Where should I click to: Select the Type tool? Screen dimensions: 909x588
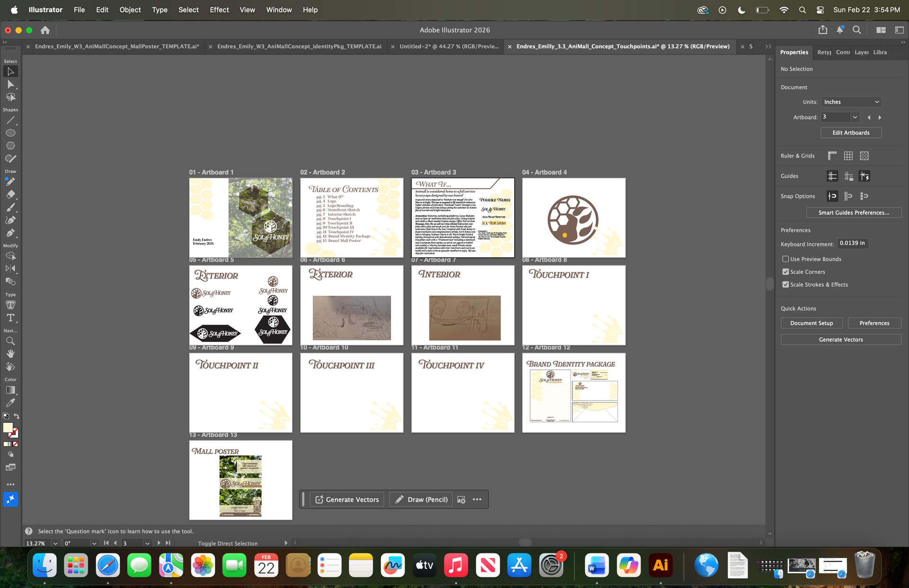pyautogui.click(x=10, y=318)
